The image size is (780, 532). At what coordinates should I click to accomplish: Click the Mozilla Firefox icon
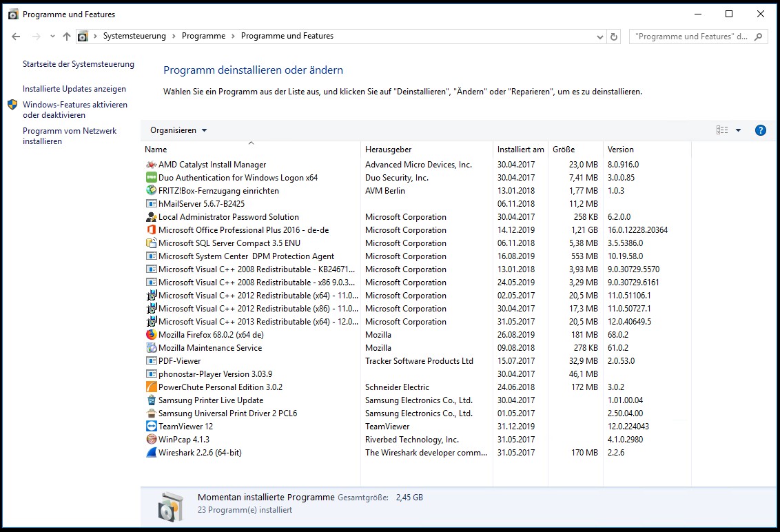[151, 335]
